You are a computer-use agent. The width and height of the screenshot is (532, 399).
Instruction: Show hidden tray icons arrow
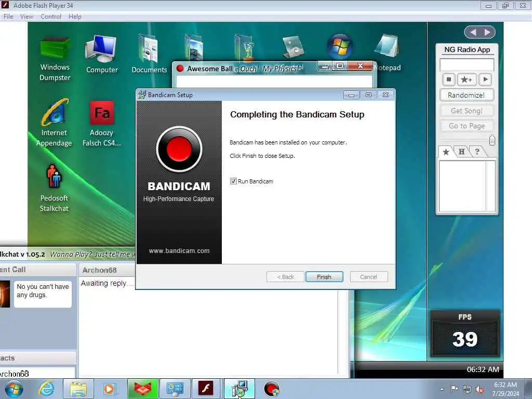(442, 390)
